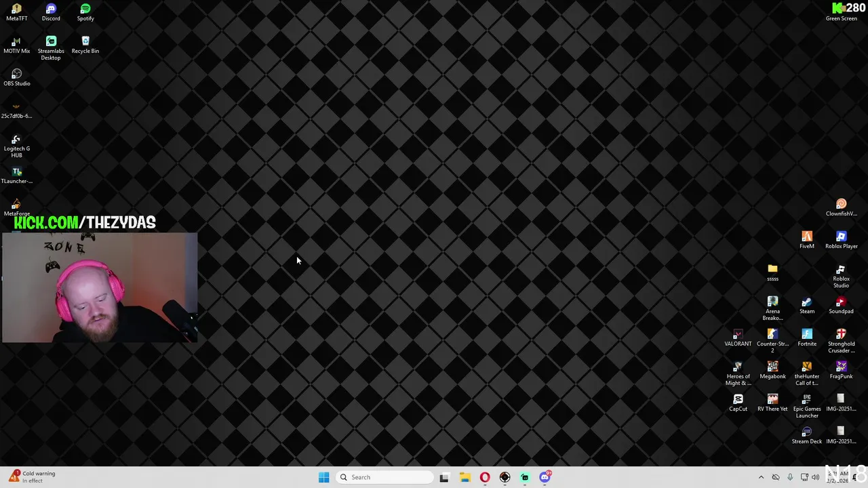
Task: Select the Roblox Studio shortcut
Action: point(842,276)
